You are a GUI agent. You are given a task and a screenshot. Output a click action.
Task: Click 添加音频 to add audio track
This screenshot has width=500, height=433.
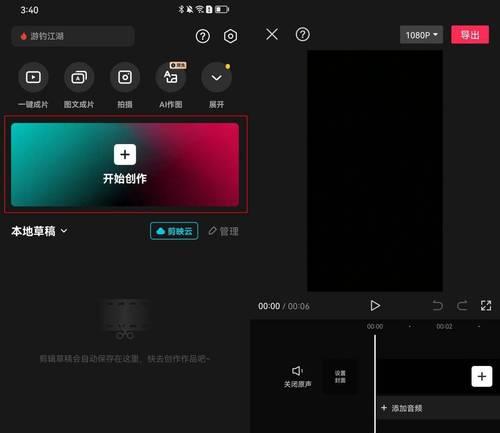pyautogui.click(x=402, y=408)
